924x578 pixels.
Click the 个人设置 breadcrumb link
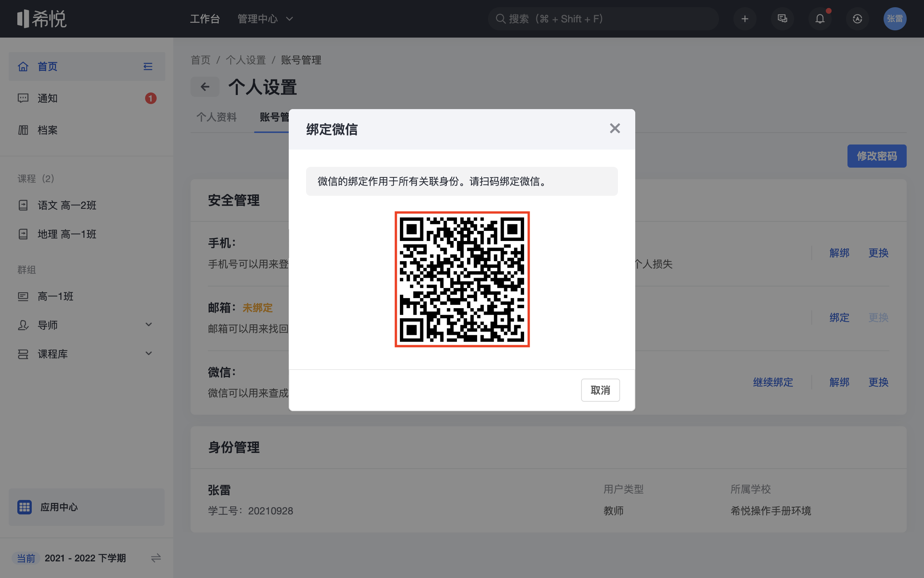pos(245,60)
